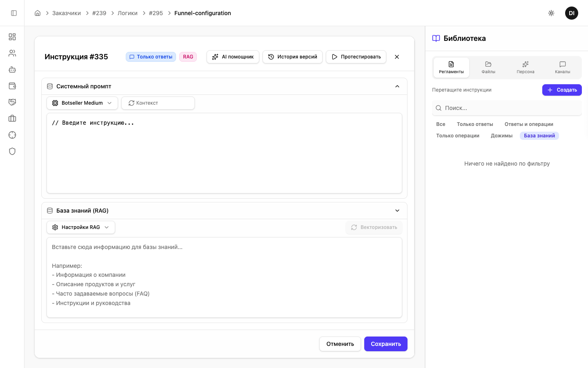Switch to the 'Файлы' library tab
The width and height of the screenshot is (588, 368).
coord(488,67)
